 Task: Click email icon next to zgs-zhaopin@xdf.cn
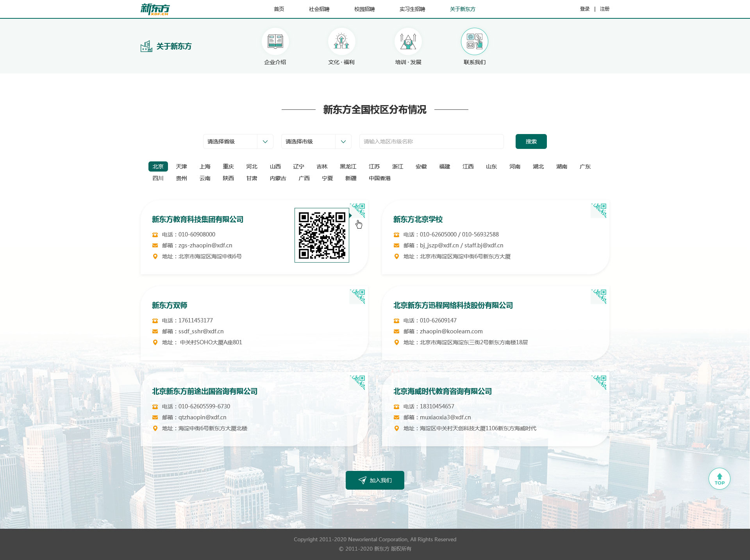(155, 245)
